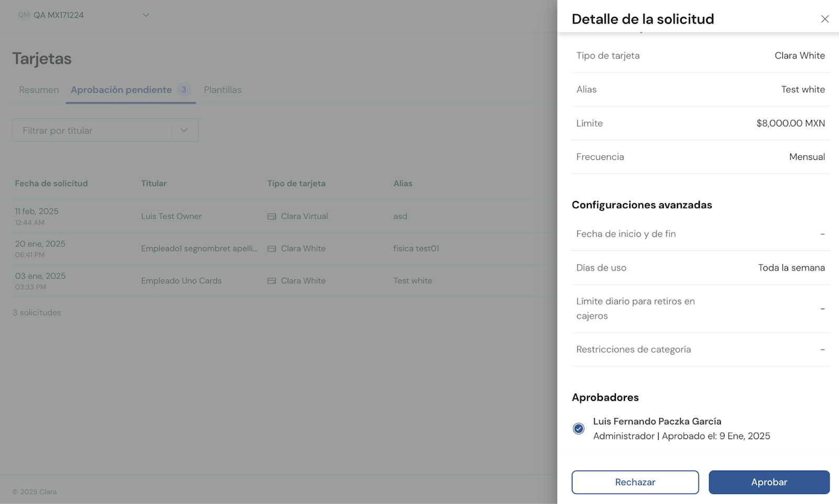
Task: Switch to the Resumen tab
Action: (x=39, y=90)
